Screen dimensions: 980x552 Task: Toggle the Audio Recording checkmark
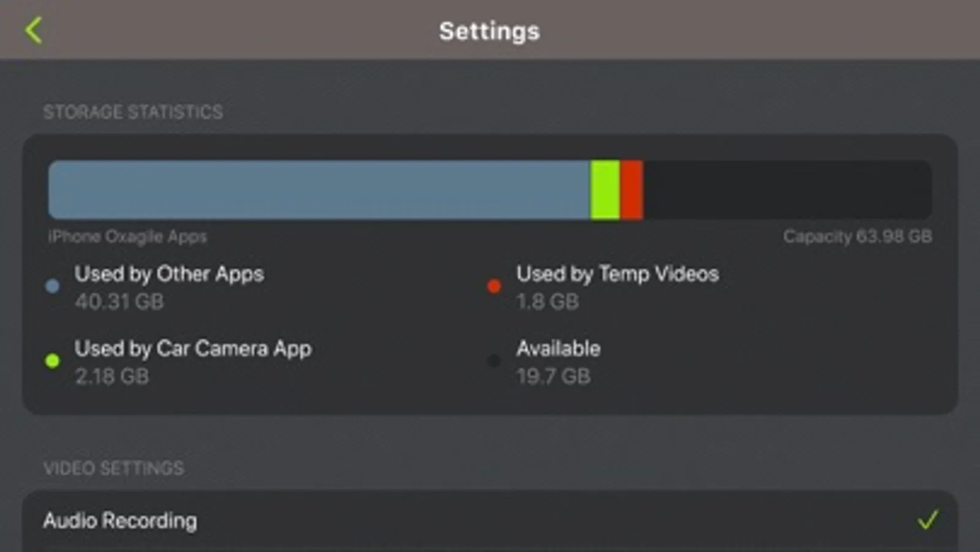coord(928,520)
